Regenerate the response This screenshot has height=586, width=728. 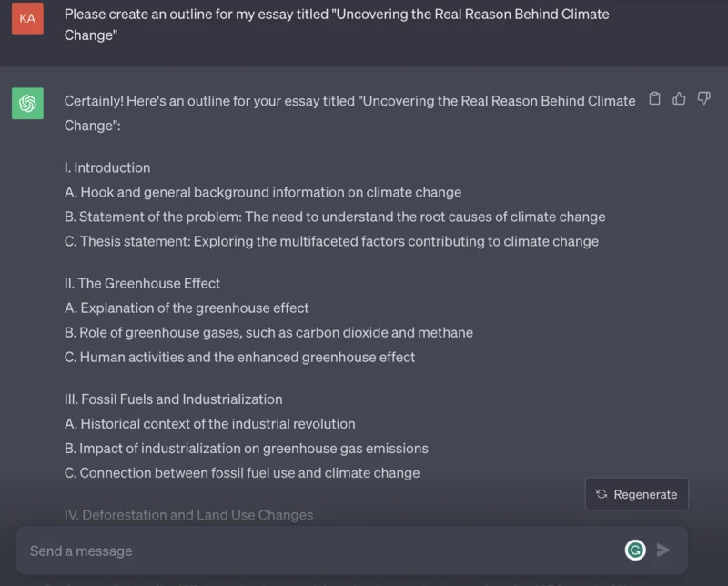[x=637, y=494]
